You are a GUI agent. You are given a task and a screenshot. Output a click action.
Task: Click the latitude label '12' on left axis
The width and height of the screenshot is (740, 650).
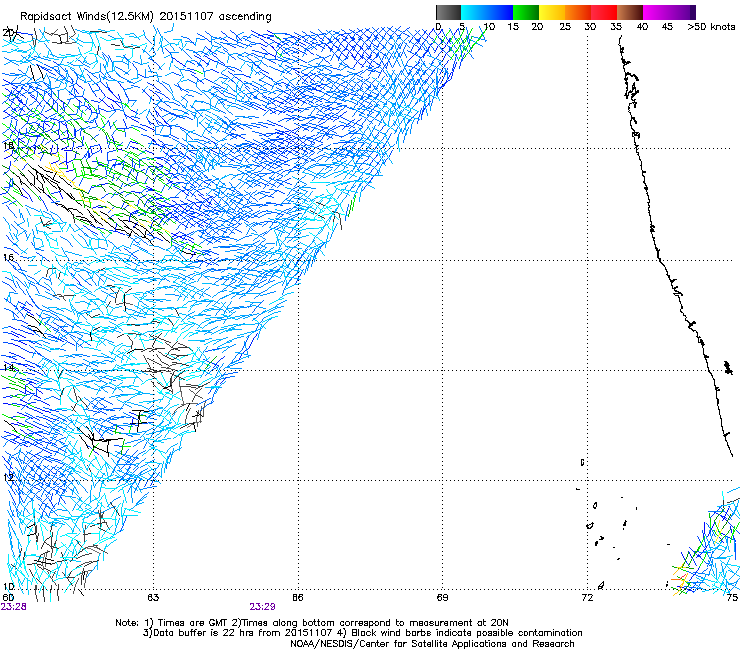click(8, 477)
